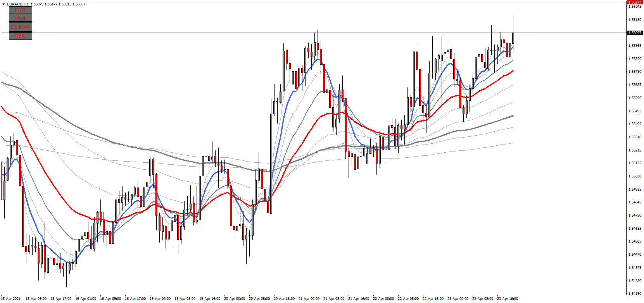
Task: Click the Pivot indicator button
Action: (x=21, y=18)
